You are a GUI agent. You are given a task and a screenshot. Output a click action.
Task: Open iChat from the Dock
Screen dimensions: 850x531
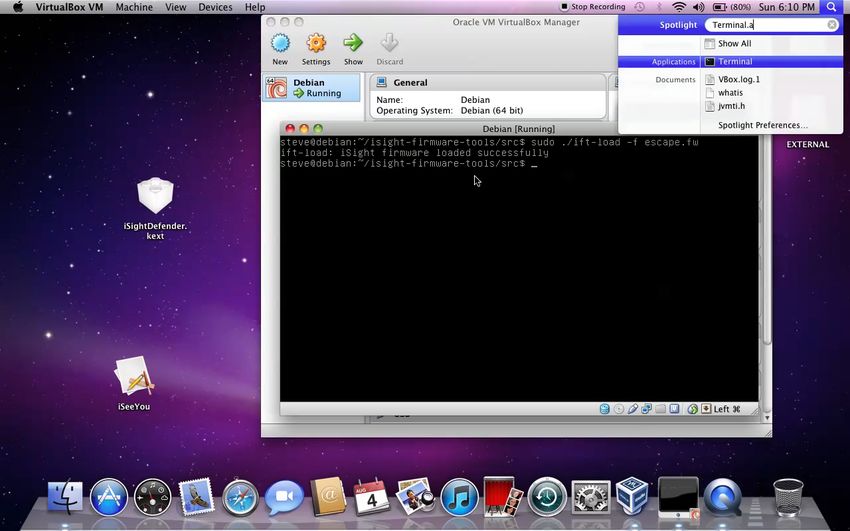tap(284, 497)
